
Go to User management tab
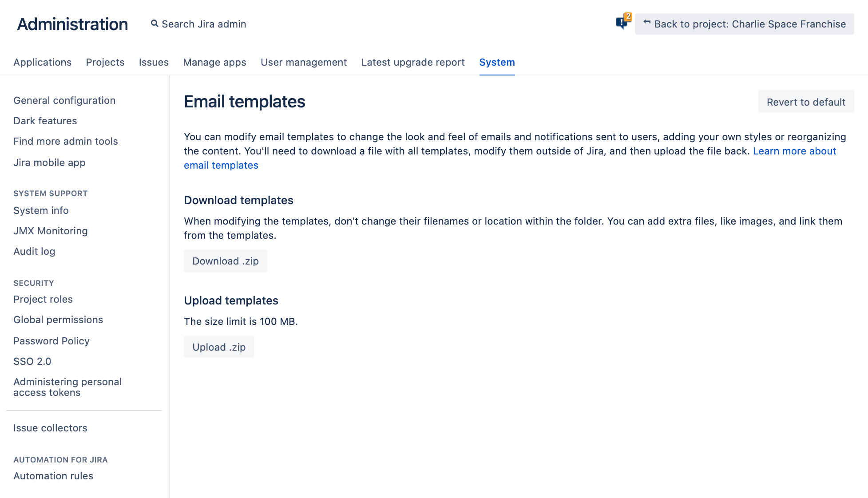point(304,62)
